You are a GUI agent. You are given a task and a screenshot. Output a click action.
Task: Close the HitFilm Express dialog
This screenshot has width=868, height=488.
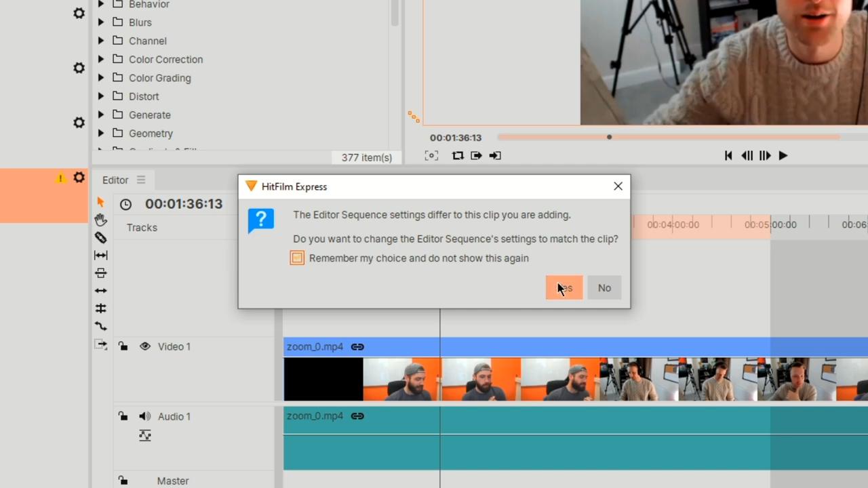618,186
